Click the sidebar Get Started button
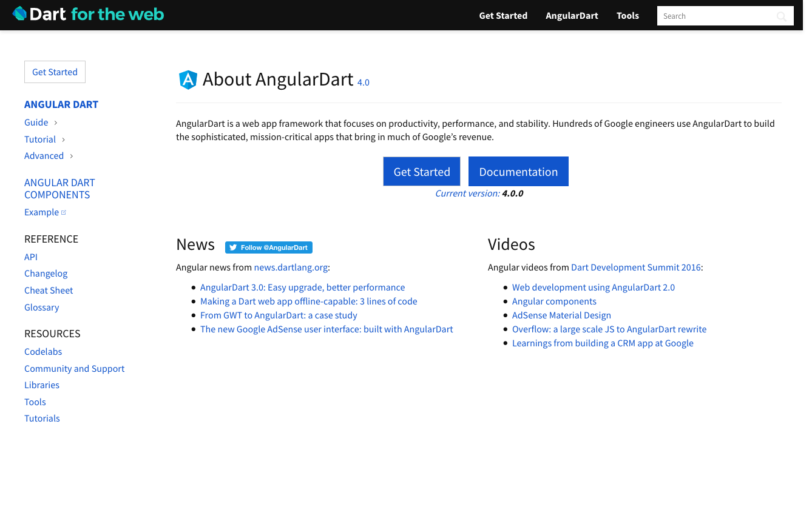 coord(55,72)
